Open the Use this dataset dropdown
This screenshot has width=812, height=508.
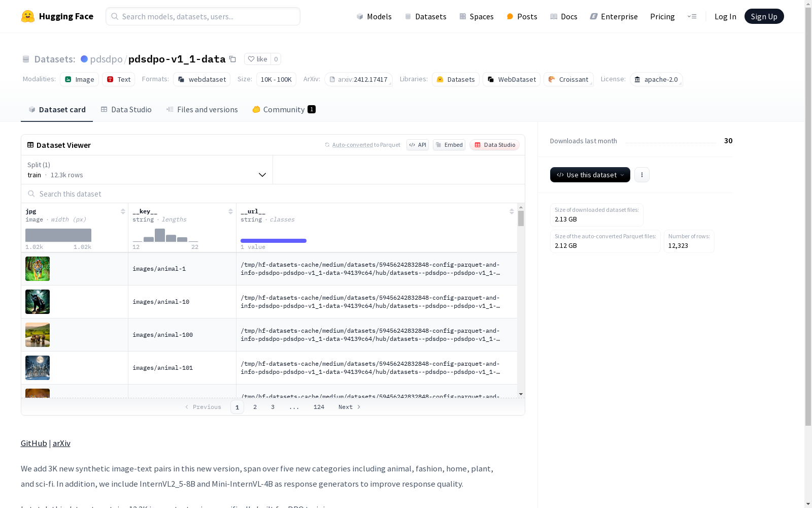[x=590, y=175]
